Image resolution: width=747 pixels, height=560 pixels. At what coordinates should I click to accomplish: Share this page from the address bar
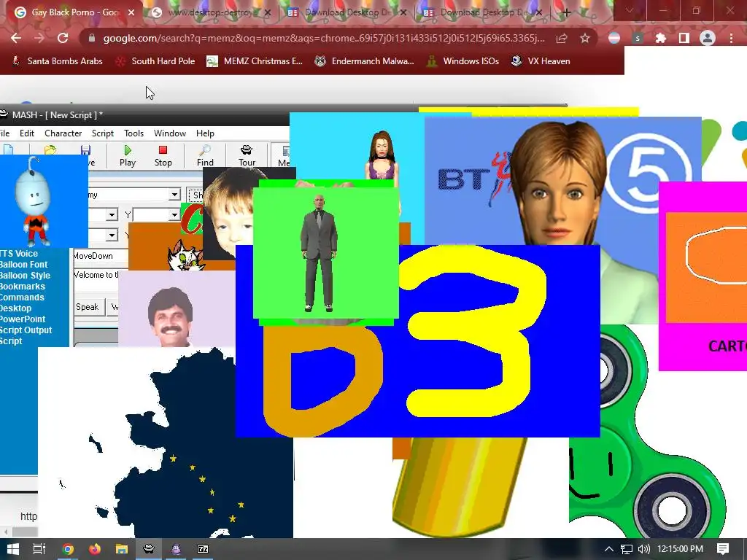point(562,38)
